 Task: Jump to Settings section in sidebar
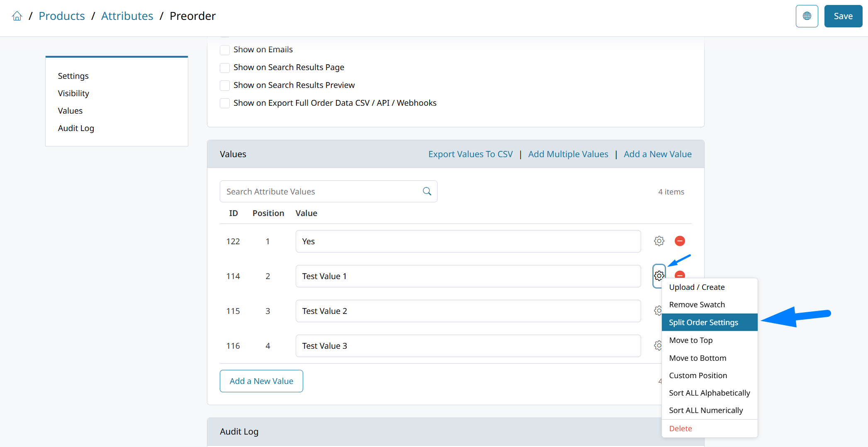click(73, 76)
